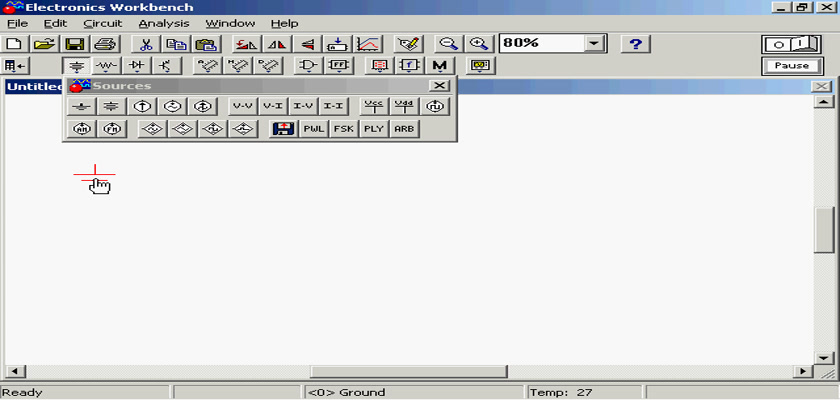840x400 pixels.
Task: Select the PWL source button
Action: 314,129
